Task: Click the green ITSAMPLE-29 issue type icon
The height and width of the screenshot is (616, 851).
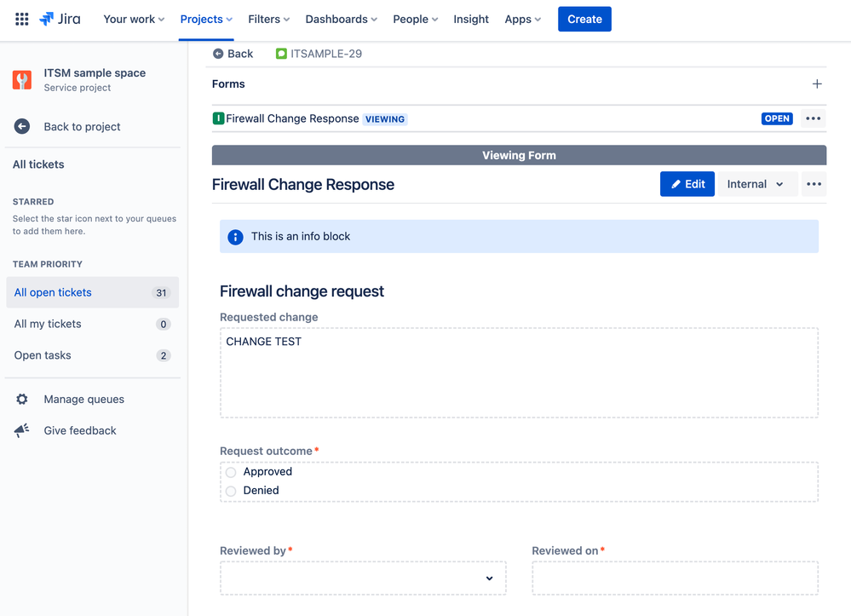Action: tap(281, 54)
